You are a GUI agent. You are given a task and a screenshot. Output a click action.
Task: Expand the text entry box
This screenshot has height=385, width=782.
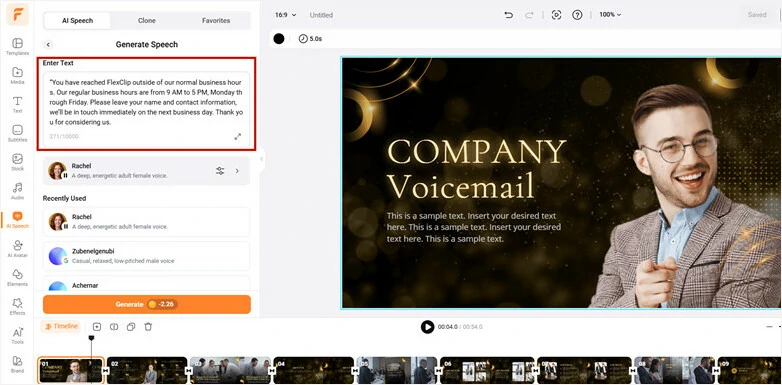click(238, 136)
